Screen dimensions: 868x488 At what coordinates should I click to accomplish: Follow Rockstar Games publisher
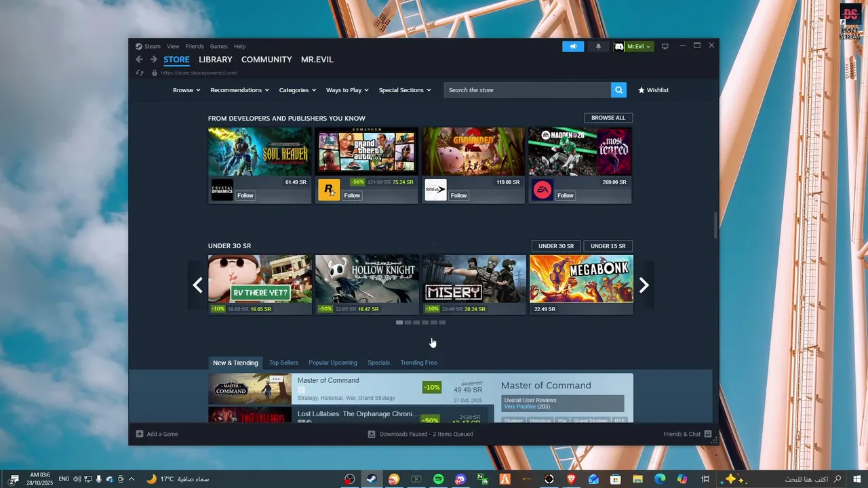tap(352, 195)
